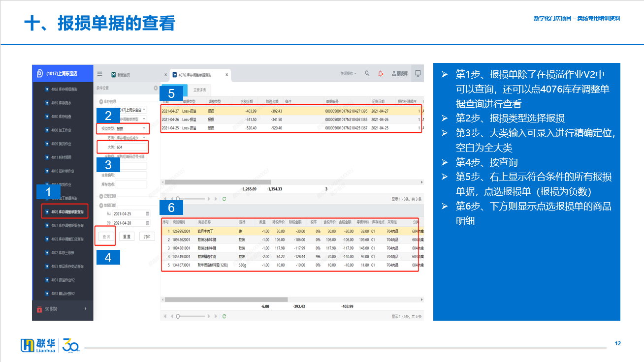Close the 4076 库存调整单据查询 tab

[x=226, y=75]
